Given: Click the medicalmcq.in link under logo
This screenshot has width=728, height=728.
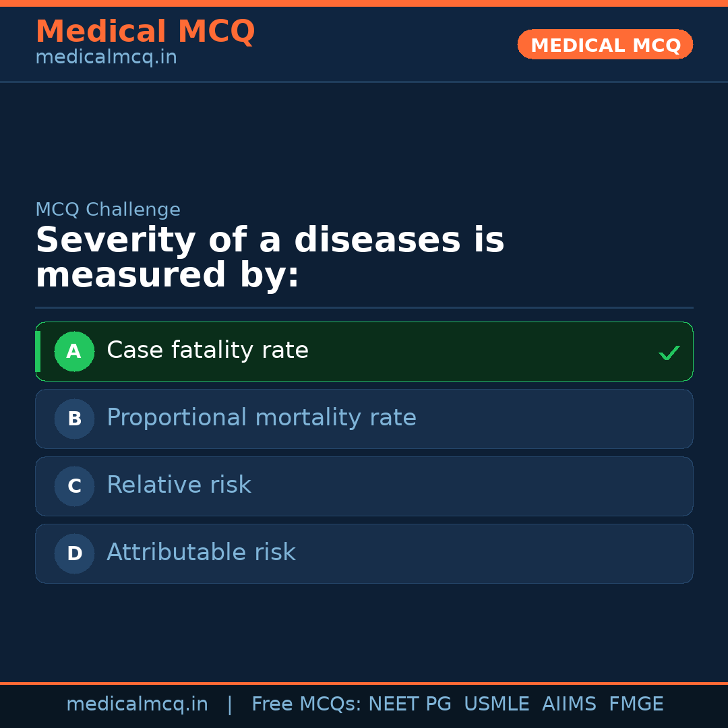Looking at the screenshot, I should click(105, 57).
